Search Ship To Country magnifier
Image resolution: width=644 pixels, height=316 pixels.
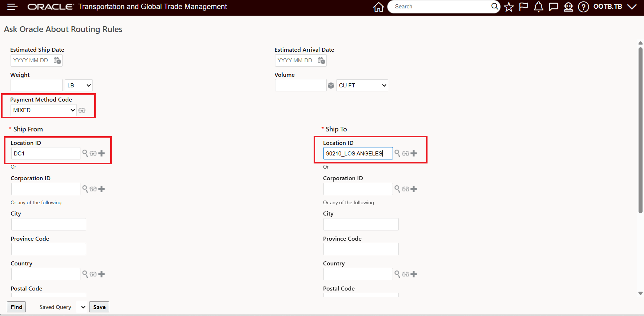click(x=397, y=274)
